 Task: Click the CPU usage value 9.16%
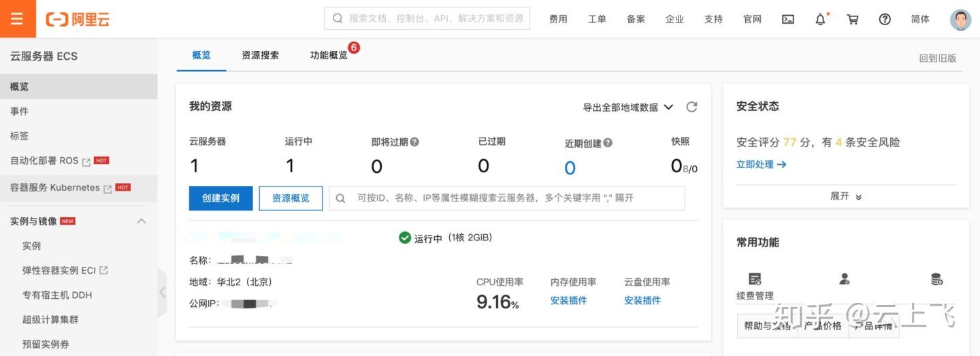497,302
